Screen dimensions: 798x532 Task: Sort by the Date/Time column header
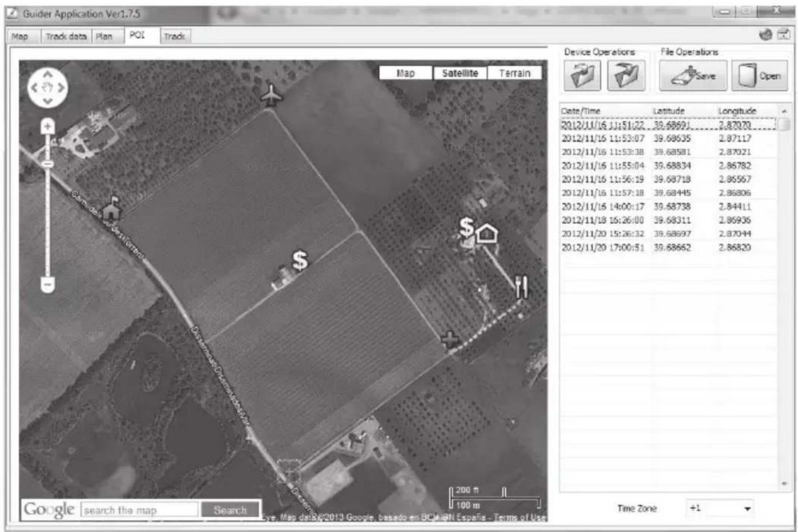pyautogui.click(x=605, y=111)
